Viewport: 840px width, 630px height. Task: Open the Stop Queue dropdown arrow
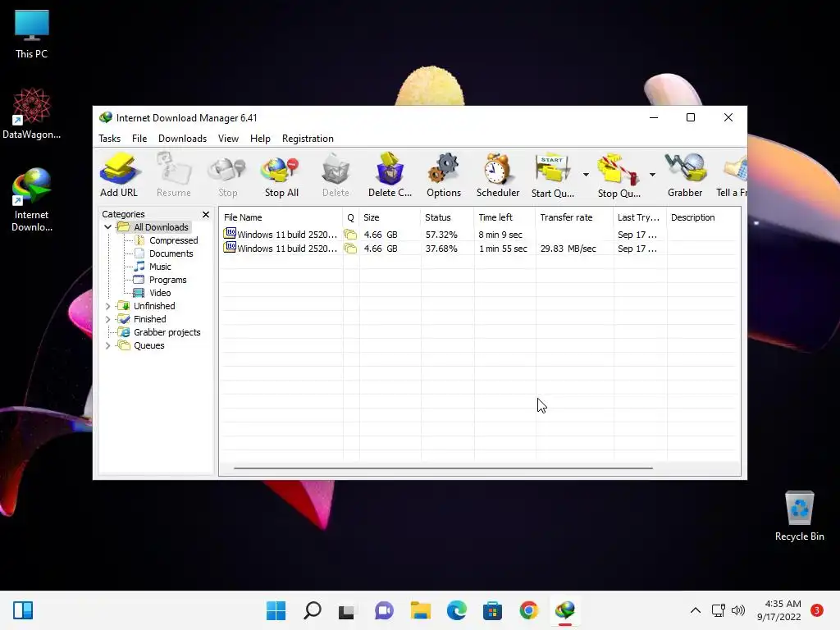click(652, 175)
